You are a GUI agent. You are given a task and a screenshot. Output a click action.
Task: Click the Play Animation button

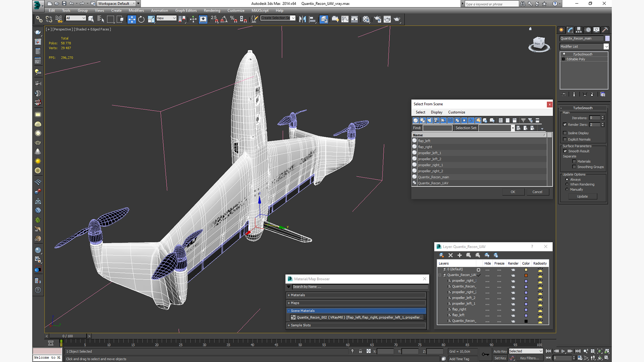tap(563, 351)
